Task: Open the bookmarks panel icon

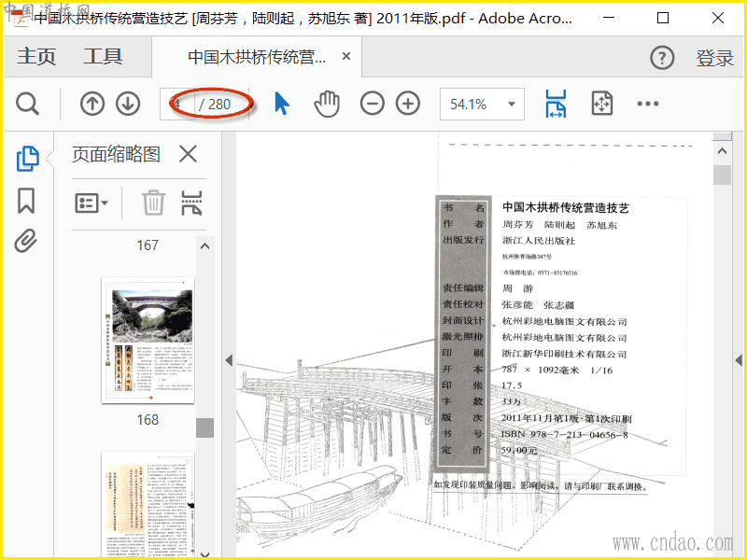Action: pos(26,201)
